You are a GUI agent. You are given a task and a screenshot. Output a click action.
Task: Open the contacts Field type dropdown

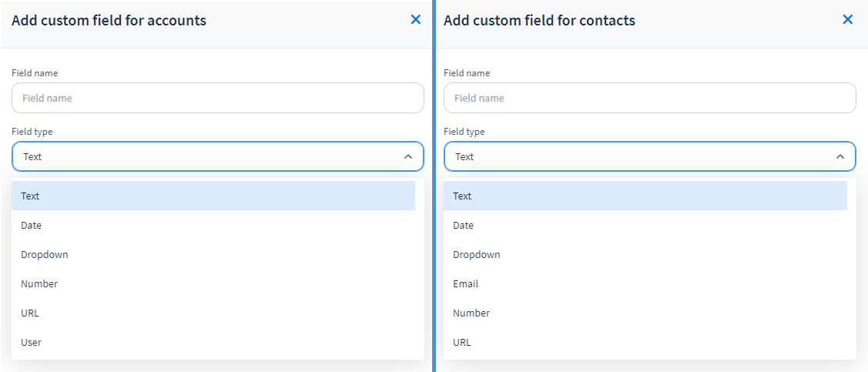[x=639, y=156]
